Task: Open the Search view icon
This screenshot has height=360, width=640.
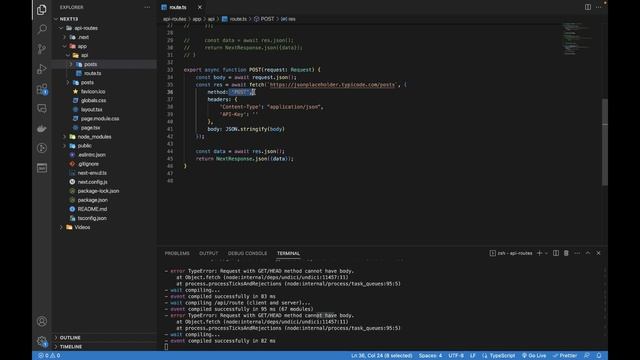Action: click(42, 29)
